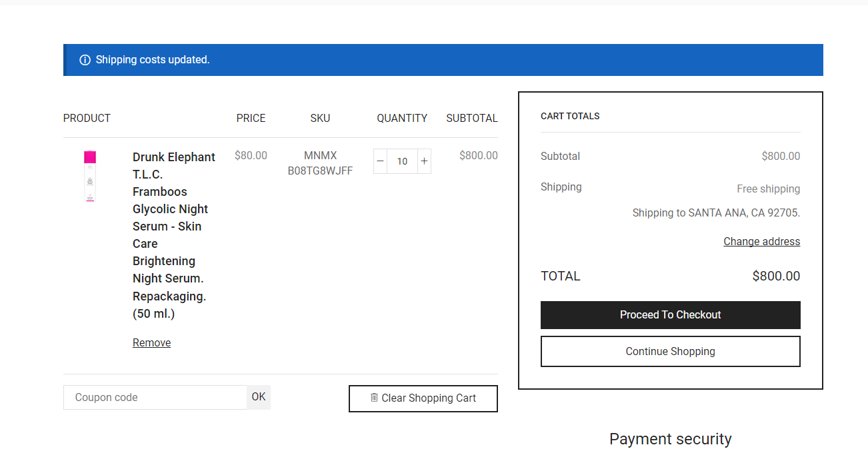Click the PRODUCT column header
The image size is (868, 459).
[x=87, y=118]
